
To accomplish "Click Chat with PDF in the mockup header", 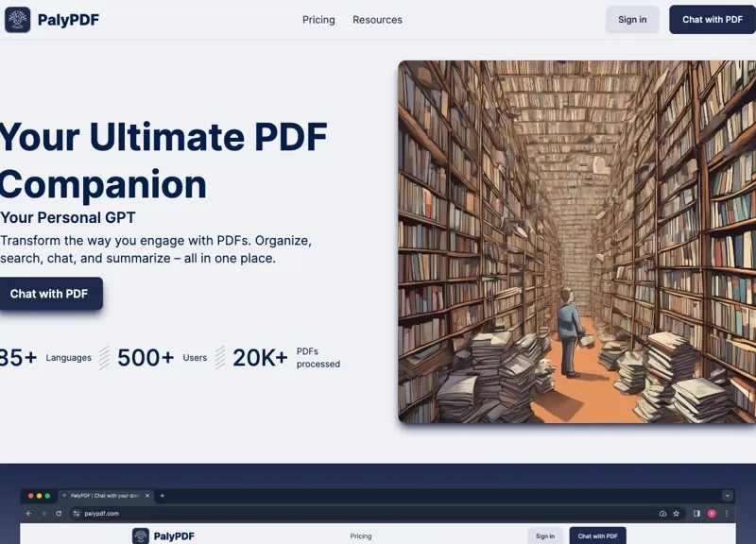I will point(596,535).
